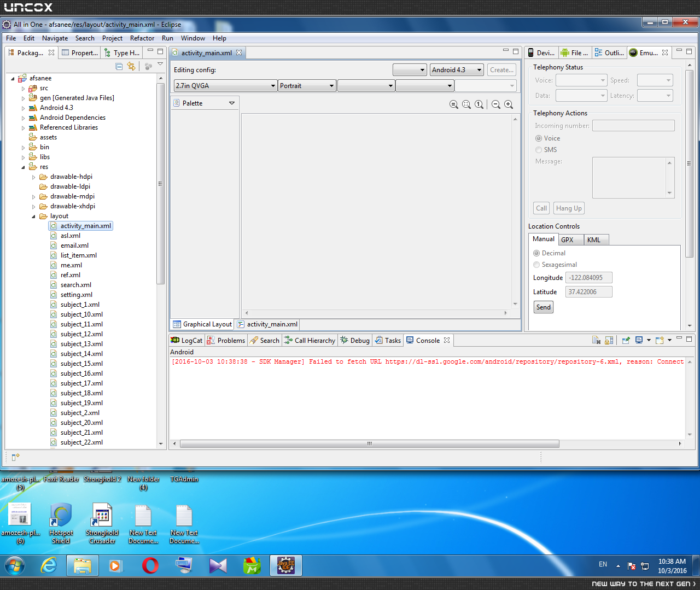The width and height of the screenshot is (700, 590).
Task: Pin the Console view
Action: (626, 340)
